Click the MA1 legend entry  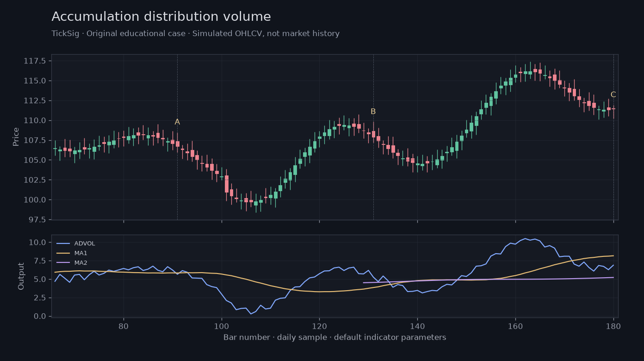pyautogui.click(x=72, y=253)
